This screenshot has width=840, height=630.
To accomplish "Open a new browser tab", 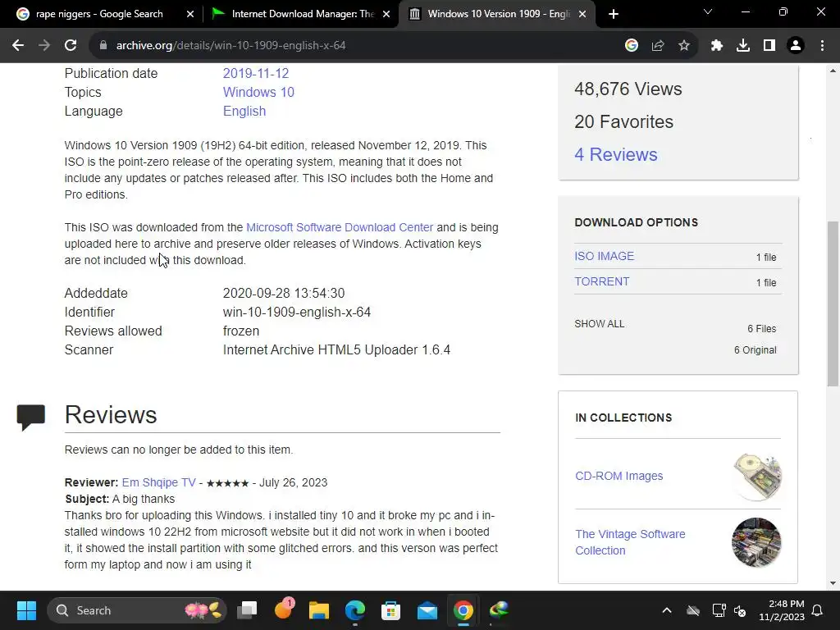I will pyautogui.click(x=614, y=15).
